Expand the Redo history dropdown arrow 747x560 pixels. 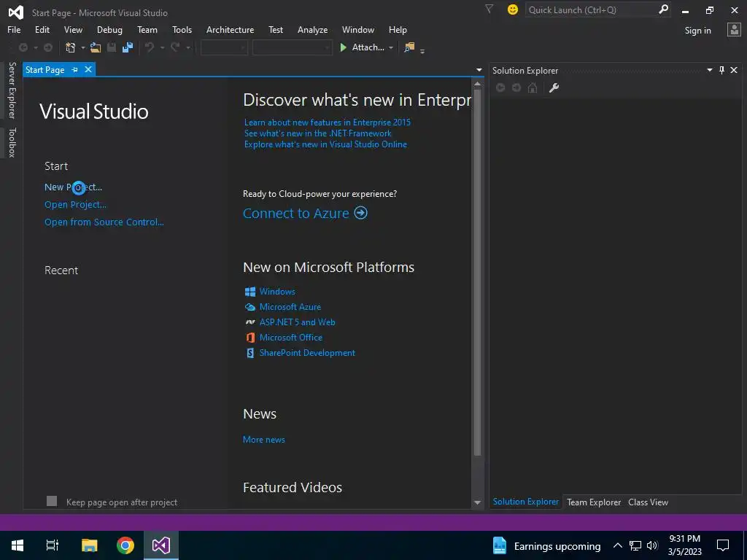click(x=188, y=47)
